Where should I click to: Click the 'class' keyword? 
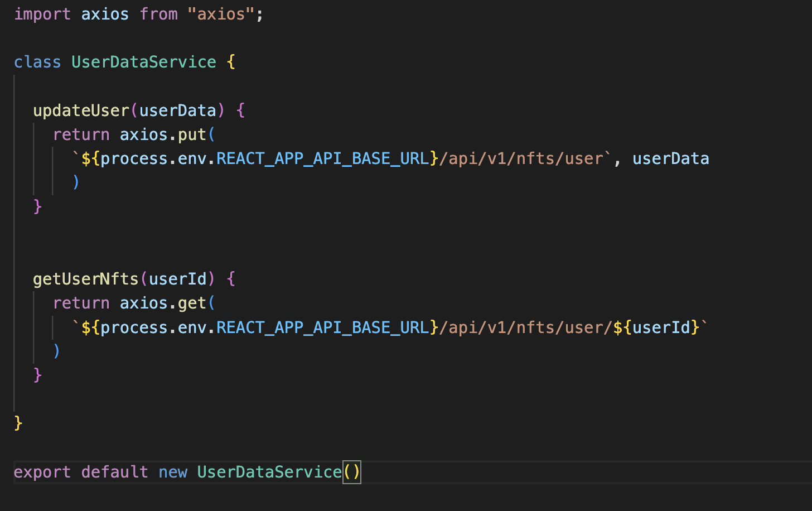click(x=37, y=62)
